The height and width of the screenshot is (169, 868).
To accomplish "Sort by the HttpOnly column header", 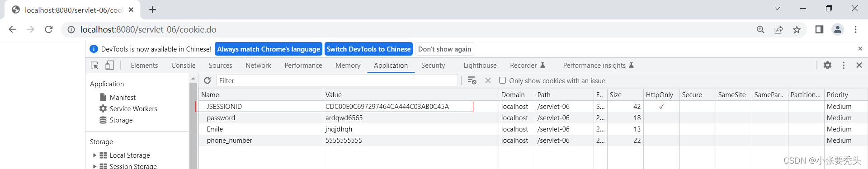I will click(x=661, y=94).
